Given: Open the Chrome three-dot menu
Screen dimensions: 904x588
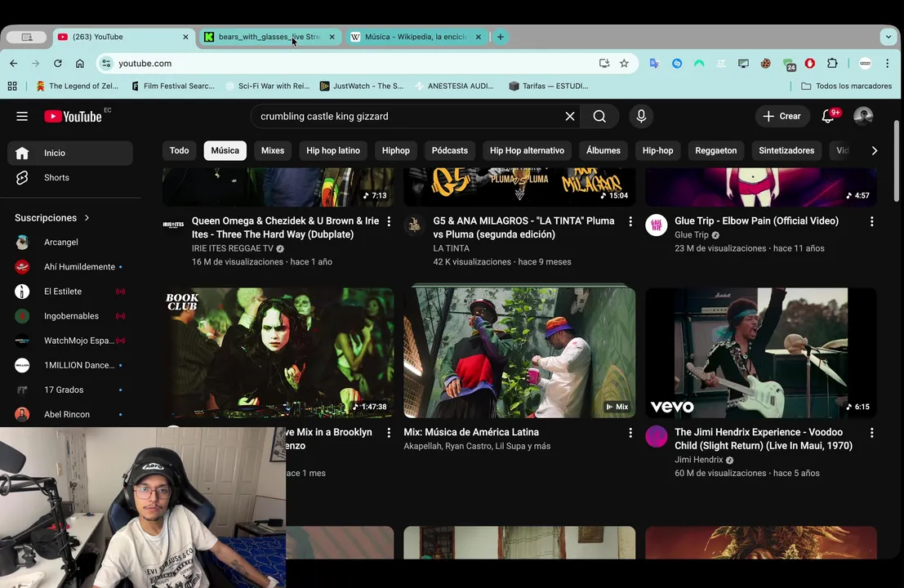Looking at the screenshot, I should [x=888, y=64].
